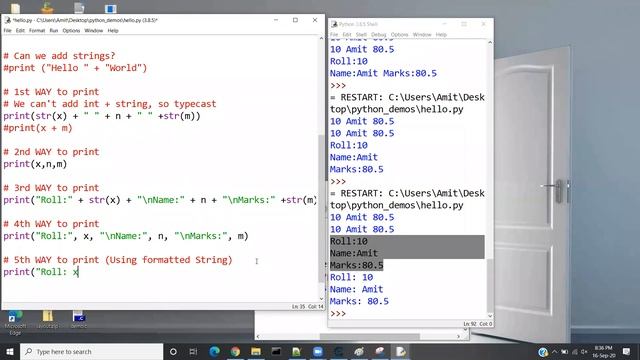Click the taskbar search box
Screen dimensions: 640x360
[91, 351]
